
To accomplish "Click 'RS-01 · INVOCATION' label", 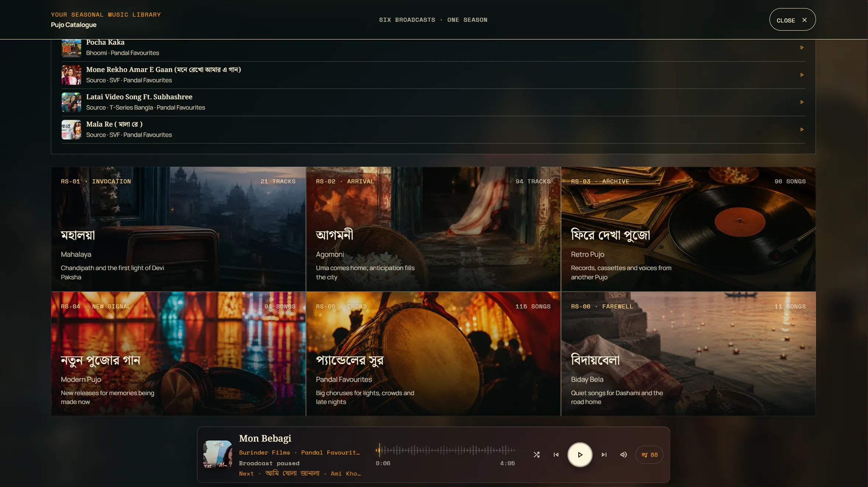I will (x=96, y=182).
